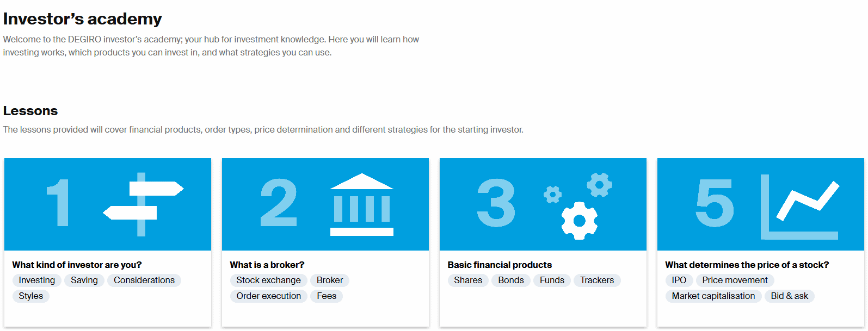Click the Order execution tag
This screenshot has height=331, width=868.
point(268,296)
